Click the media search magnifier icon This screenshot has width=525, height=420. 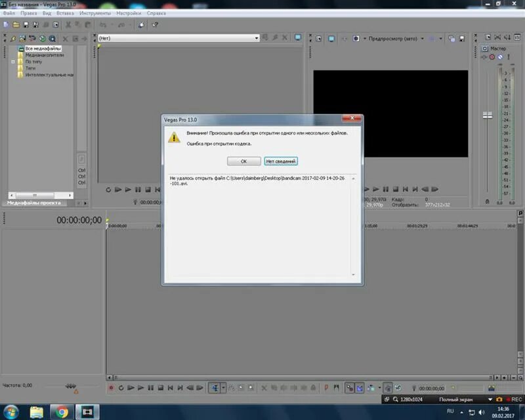coord(52,39)
